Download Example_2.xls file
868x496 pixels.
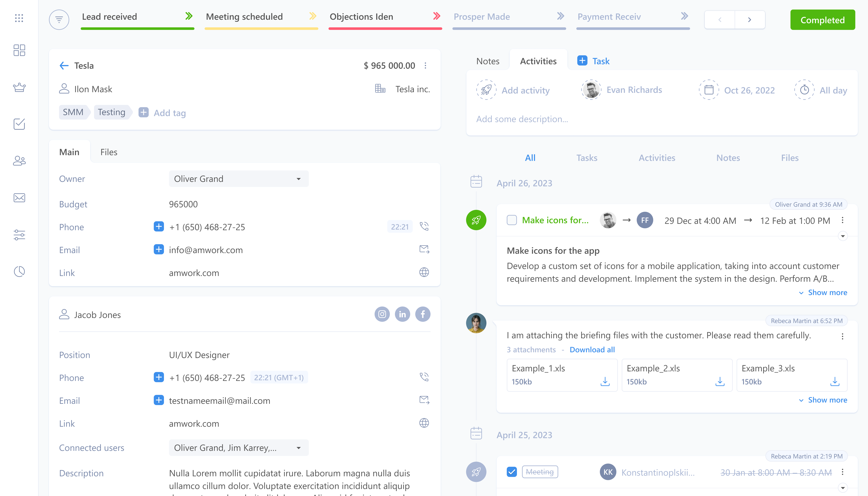click(x=720, y=381)
